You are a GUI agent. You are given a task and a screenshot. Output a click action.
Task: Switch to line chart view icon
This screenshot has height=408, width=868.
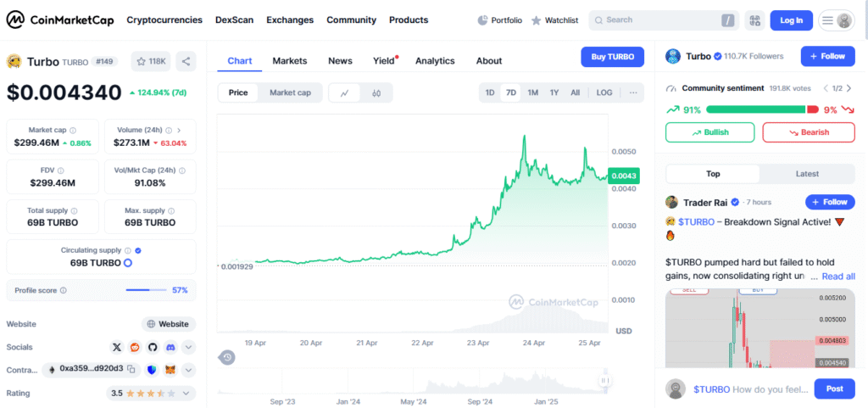coord(344,93)
